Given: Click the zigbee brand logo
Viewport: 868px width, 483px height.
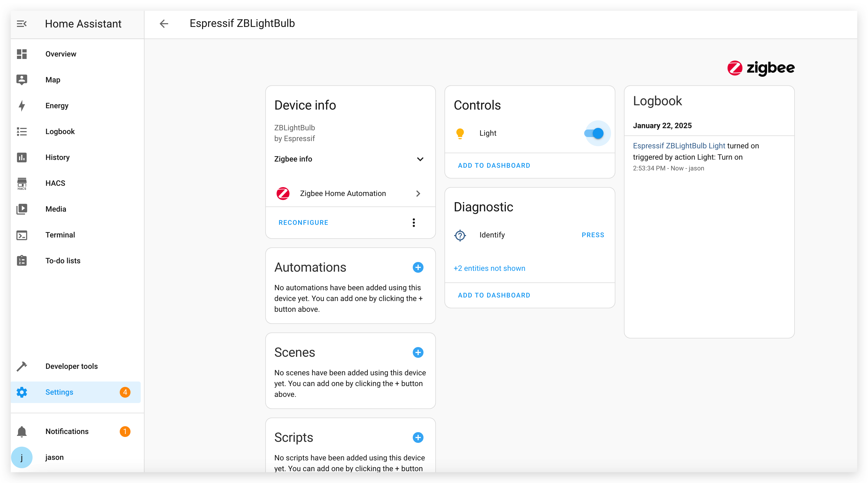Looking at the screenshot, I should point(761,68).
